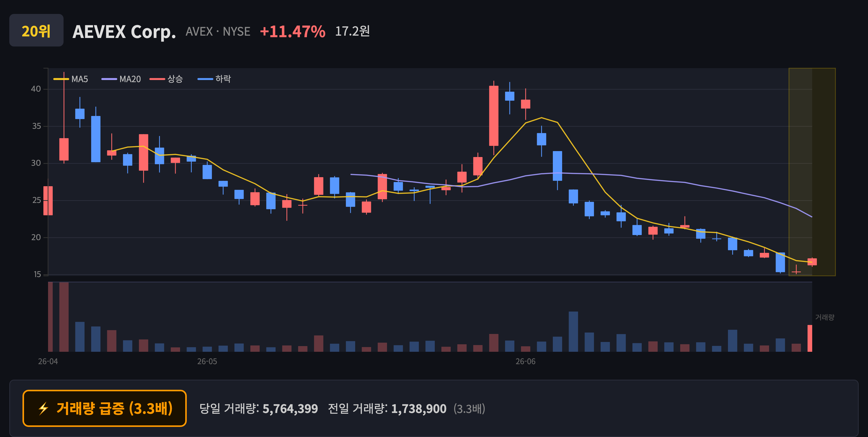Toggle the 하락 legend entry

(x=214, y=79)
